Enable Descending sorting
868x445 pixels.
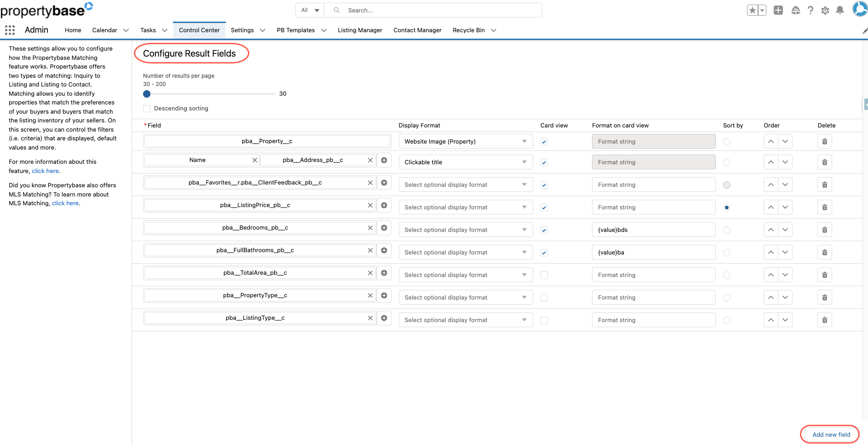147,108
